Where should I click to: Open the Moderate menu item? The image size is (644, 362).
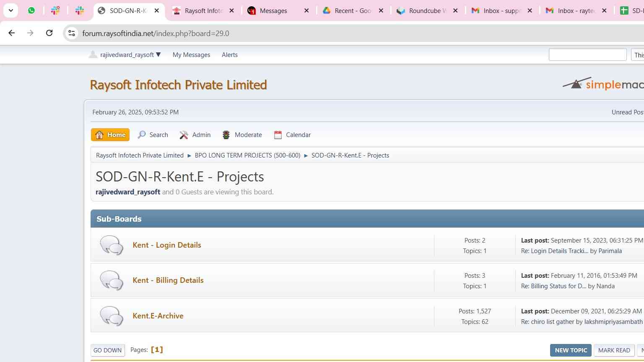242,135
